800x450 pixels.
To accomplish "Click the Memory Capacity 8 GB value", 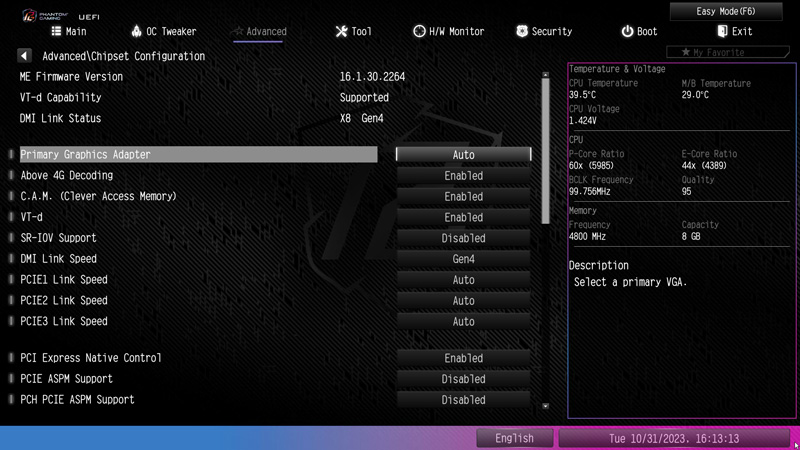I will tap(691, 237).
